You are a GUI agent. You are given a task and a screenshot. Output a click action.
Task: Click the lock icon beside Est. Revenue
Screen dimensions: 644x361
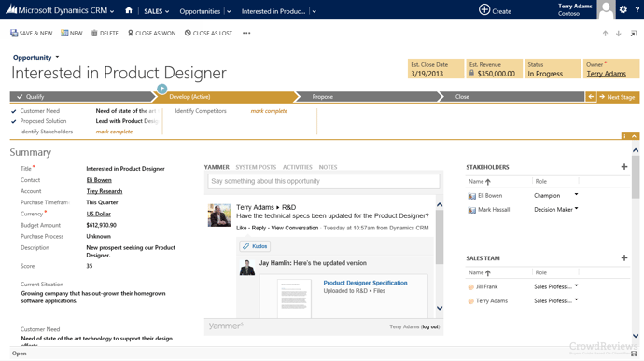point(471,73)
